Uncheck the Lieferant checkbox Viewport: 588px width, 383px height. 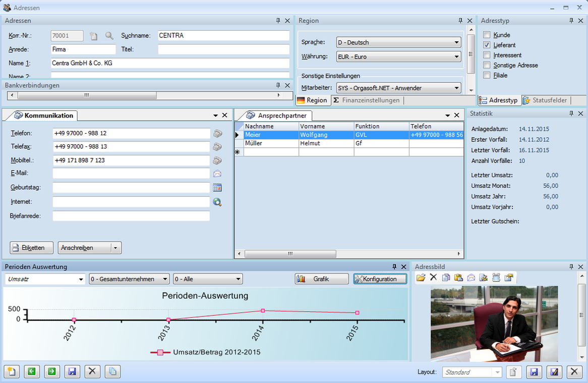[487, 45]
